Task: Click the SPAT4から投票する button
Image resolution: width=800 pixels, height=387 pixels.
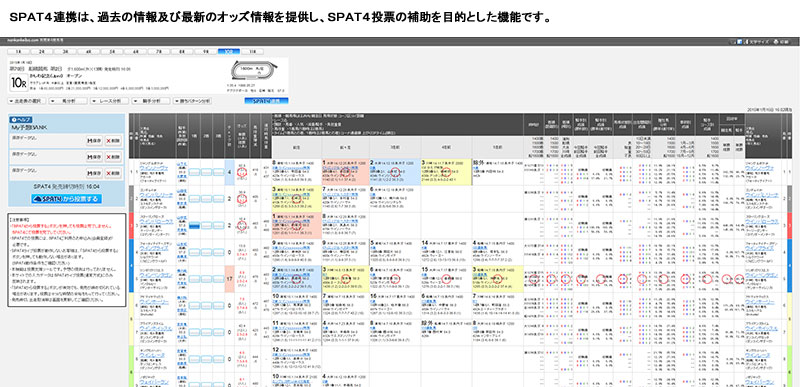Action: (66, 199)
